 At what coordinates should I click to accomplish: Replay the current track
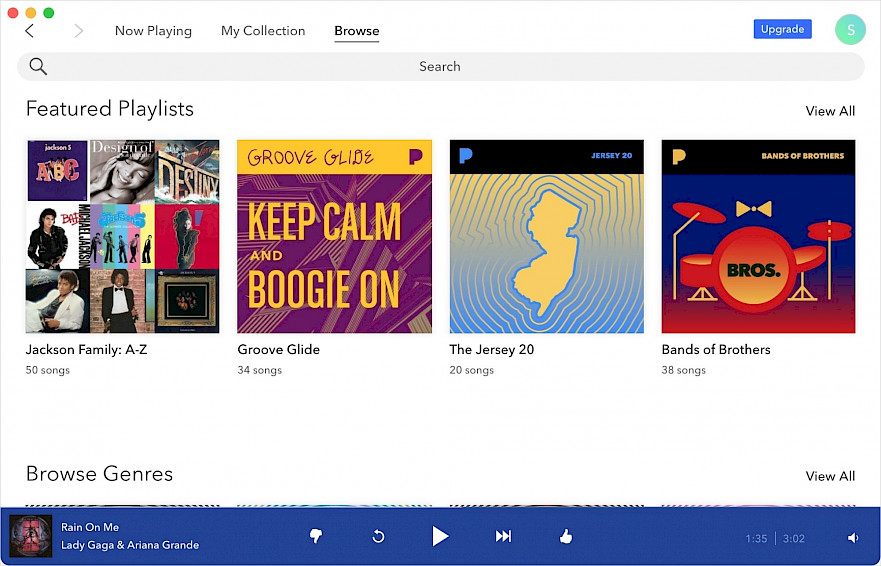(379, 537)
